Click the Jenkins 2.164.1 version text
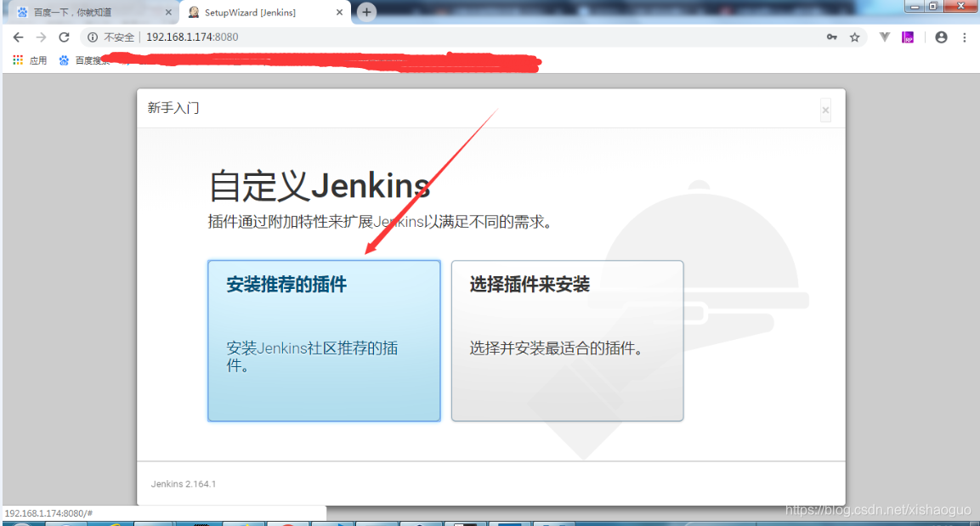Screen dimensions: 980x526 (183, 484)
